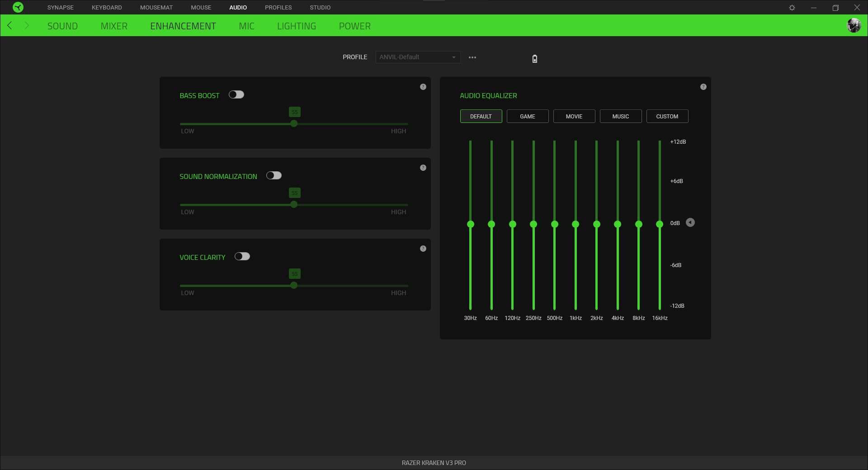868x470 pixels.
Task: Open profile options via the ellipsis
Action: pos(472,57)
